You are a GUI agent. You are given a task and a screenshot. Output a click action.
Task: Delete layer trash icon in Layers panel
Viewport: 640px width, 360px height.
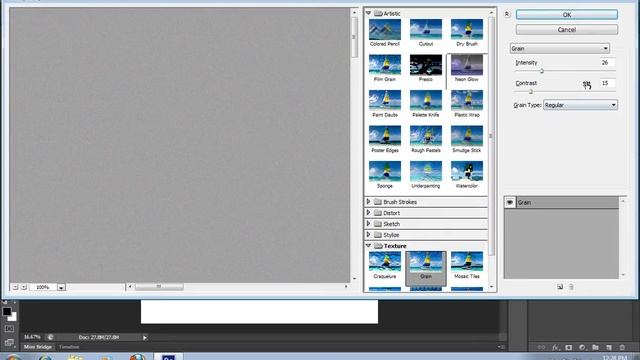[622, 347]
